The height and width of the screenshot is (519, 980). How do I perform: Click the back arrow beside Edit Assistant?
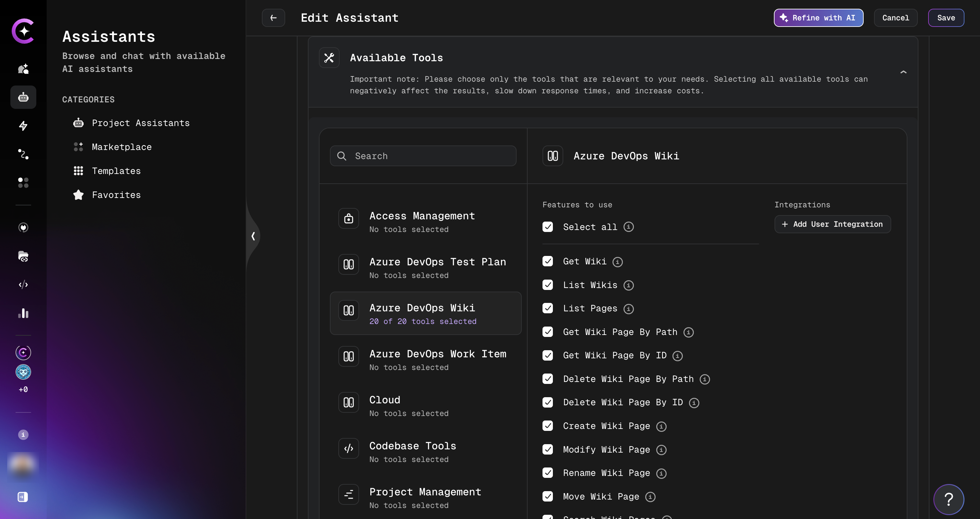273,18
